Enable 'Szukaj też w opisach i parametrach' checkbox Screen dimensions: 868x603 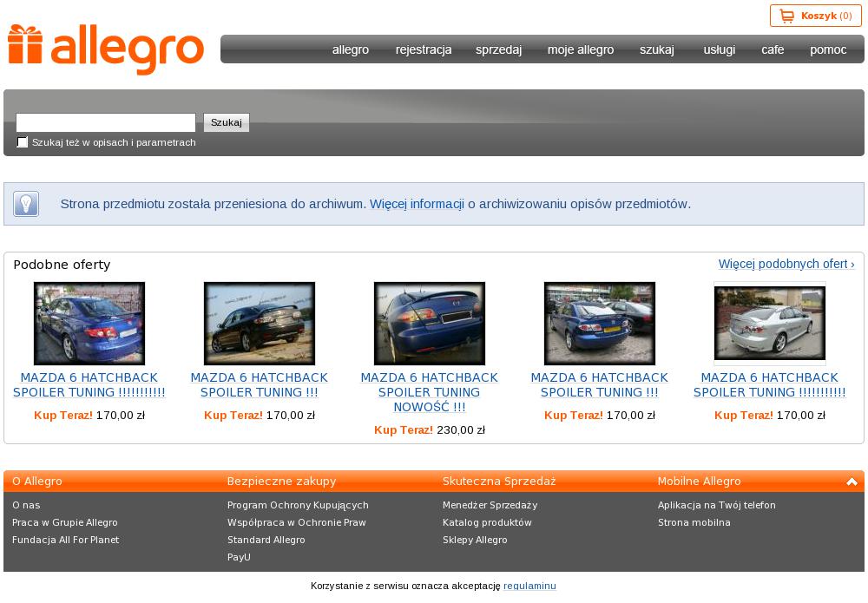point(23,142)
